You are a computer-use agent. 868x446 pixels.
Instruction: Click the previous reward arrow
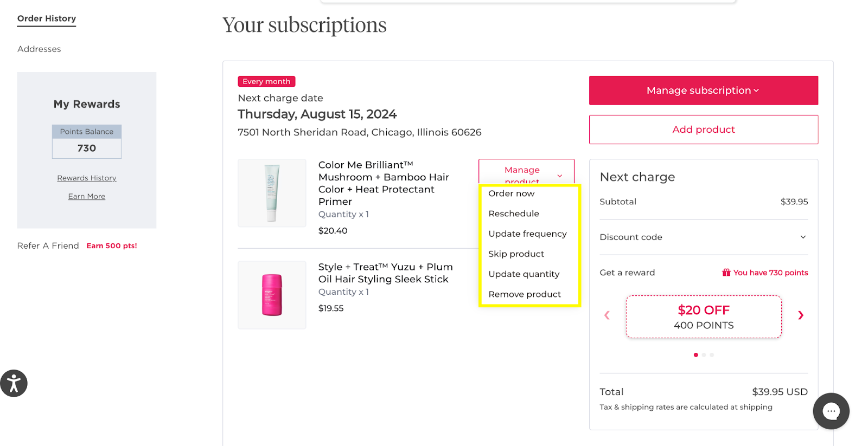click(607, 315)
